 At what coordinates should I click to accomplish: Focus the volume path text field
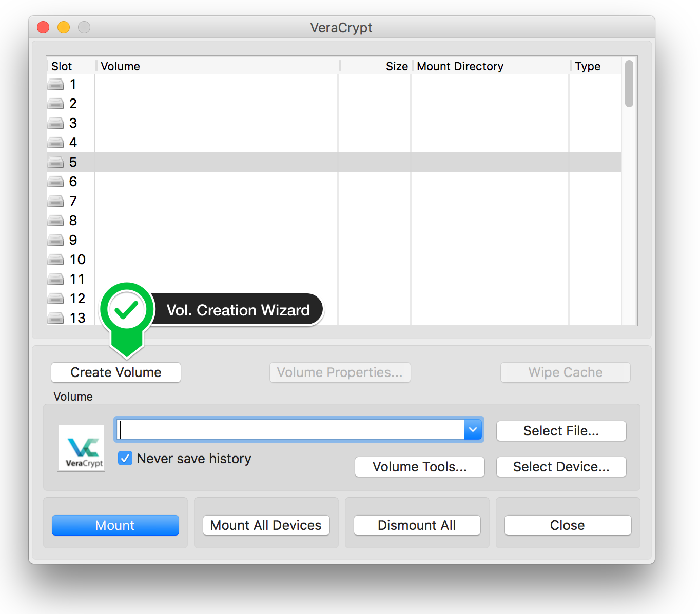290,429
